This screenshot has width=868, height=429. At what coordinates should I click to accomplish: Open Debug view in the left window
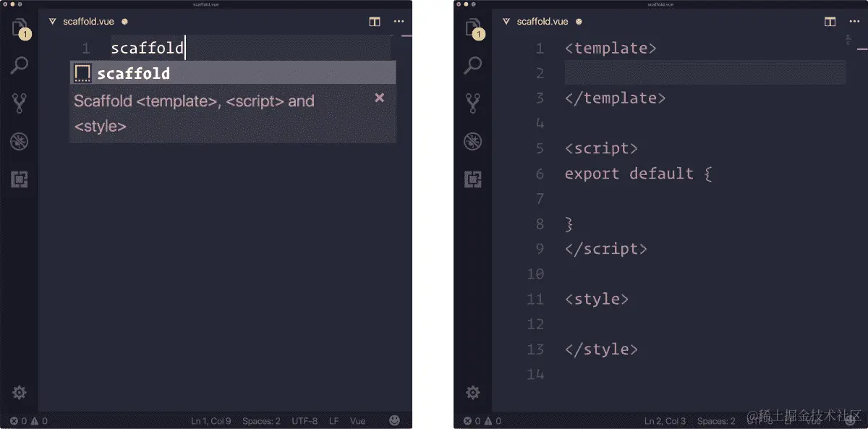[x=20, y=141]
